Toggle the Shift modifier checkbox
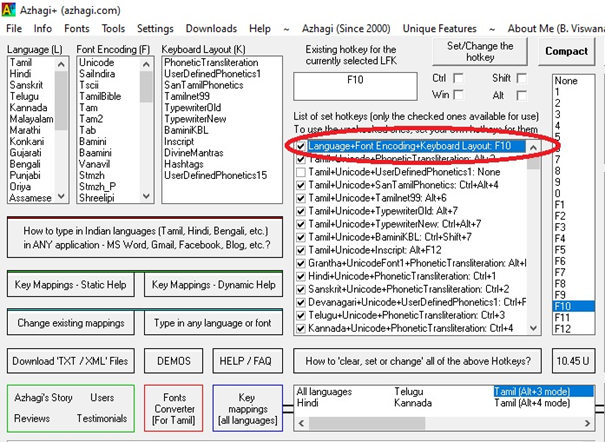Image resolution: width=605 pixels, height=442 pixels. pyautogui.click(x=522, y=79)
